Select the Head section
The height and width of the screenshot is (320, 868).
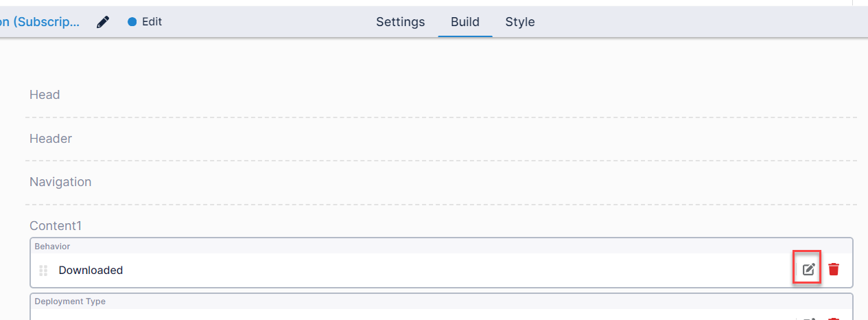coord(45,95)
